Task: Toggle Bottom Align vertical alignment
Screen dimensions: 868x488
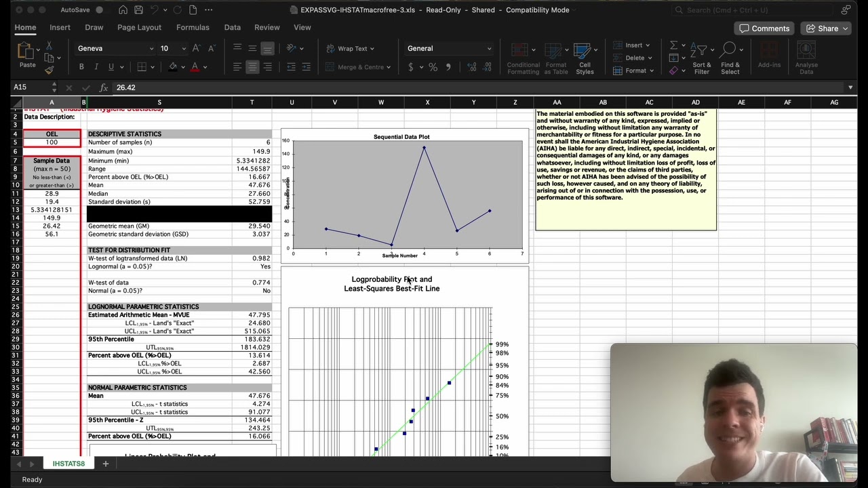Action: pyautogui.click(x=268, y=48)
